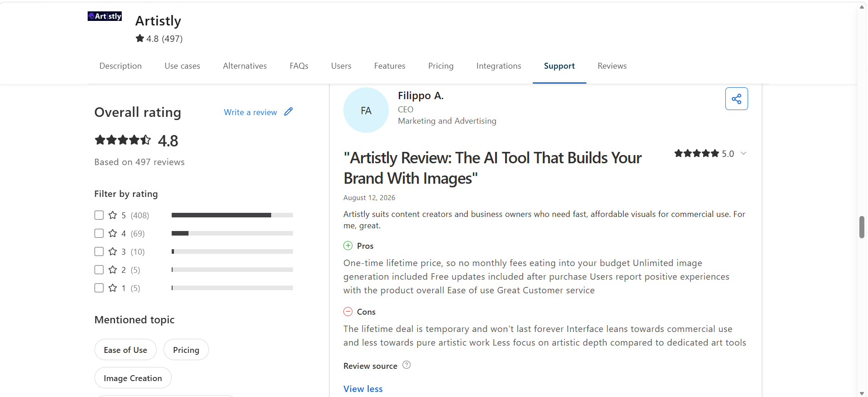Filter by the Image Creation topic
Viewport: 868px width, 397px height.
(x=133, y=378)
